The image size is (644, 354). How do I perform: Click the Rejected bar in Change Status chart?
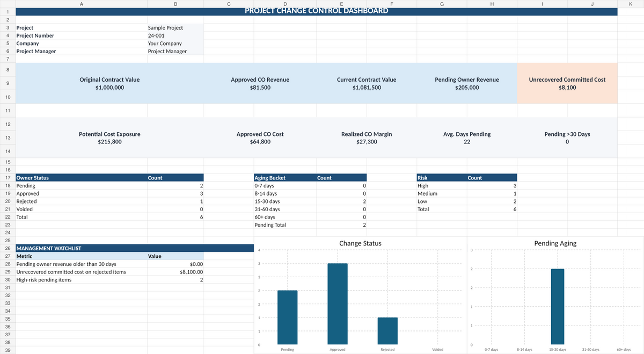click(x=387, y=331)
